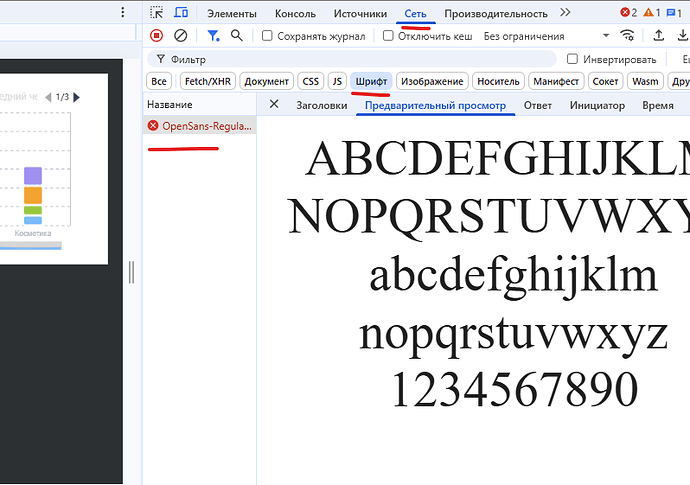The image size is (690, 485).
Task: Switch to the "Консоль" tab
Action: (x=295, y=14)
